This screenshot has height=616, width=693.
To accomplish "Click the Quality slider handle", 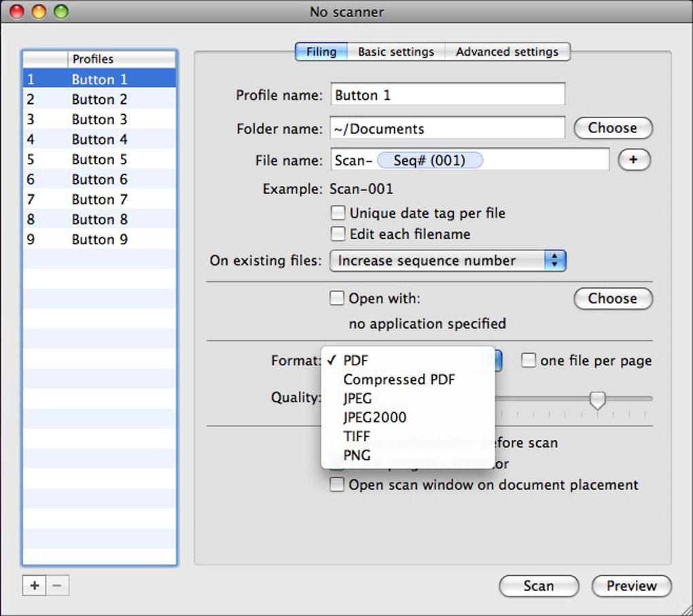I will 597,400.
